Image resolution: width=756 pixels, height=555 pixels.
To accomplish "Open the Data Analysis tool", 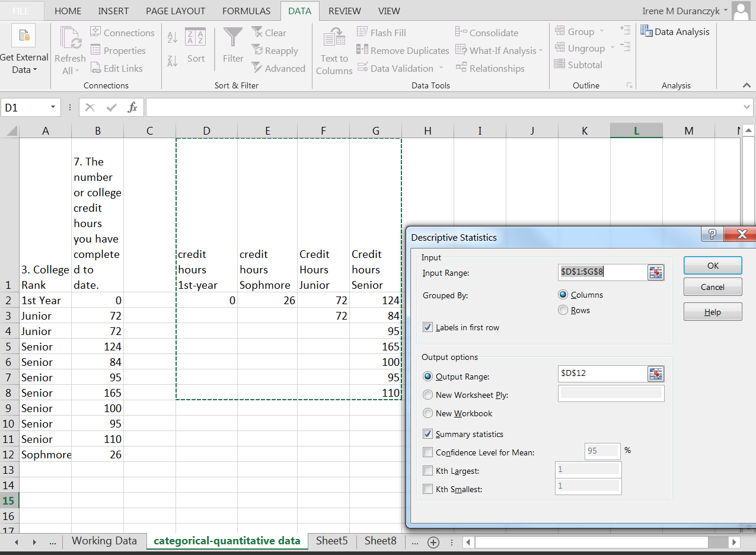I will pos(675,32).
